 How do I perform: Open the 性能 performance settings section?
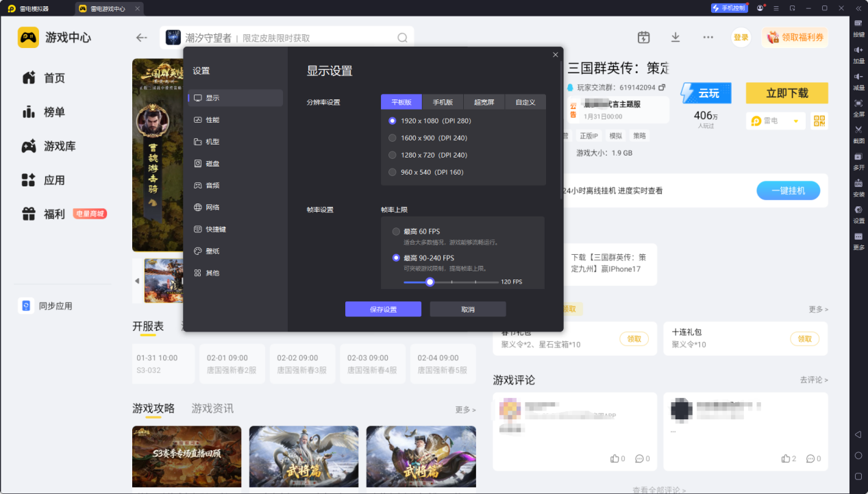tap(235, 120)
